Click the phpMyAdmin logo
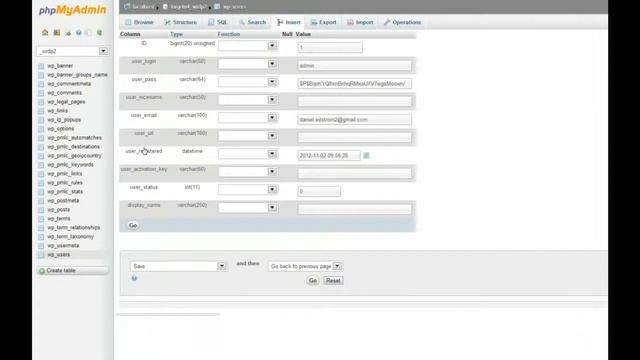640x360 pixels. pyautogui.click(x=73, y=10)
